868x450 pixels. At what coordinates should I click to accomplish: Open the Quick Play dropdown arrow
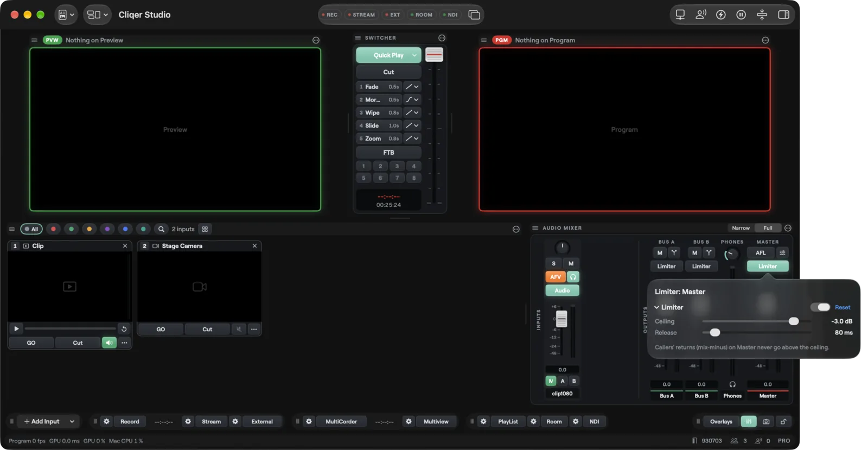tap(414, 55)
